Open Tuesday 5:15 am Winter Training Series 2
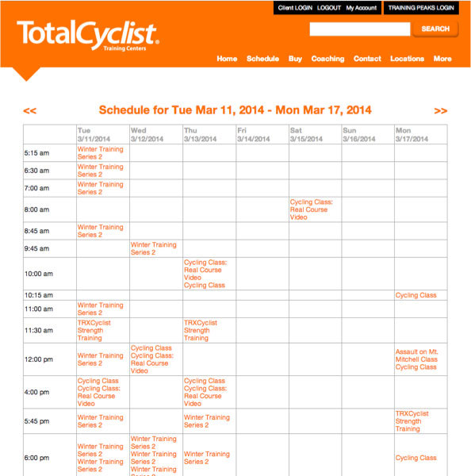The image size is (471, 476). tap(100, 153)
